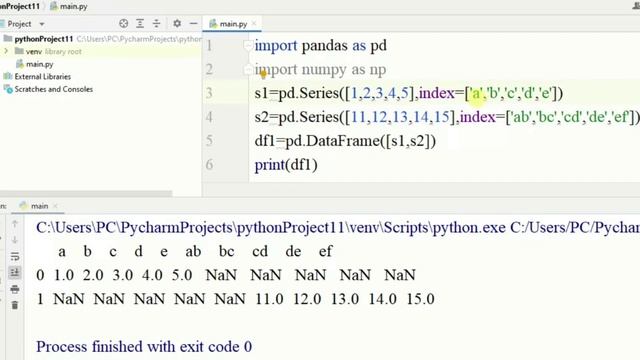Click 'Process finished with exit code 0' text
640x360 pixels.
click(x=144, y=347)
